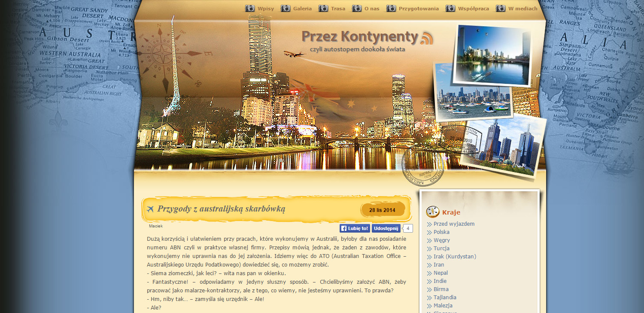The height and width of the screenshot is (313, 644).
Task: Open the Przed wyjazdem country link
Action: tap(454, 224)
